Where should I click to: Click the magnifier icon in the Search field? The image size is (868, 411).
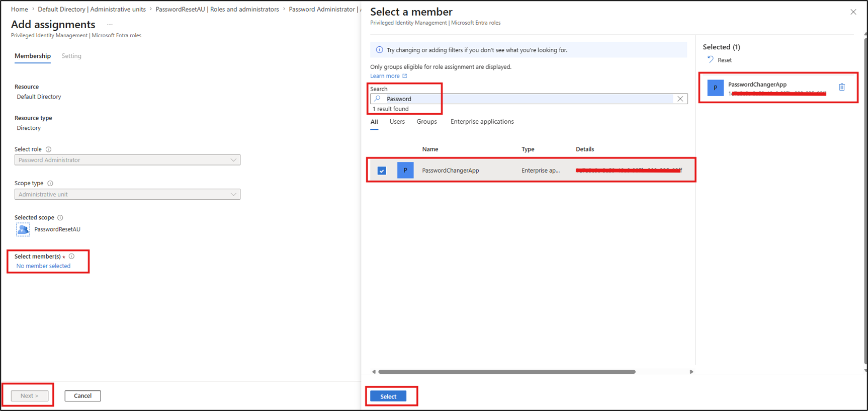click(378, 99)
